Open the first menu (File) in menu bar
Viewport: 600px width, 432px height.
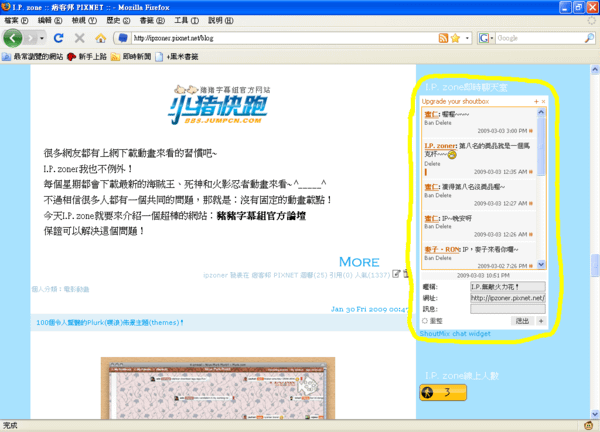pos(16,21)
